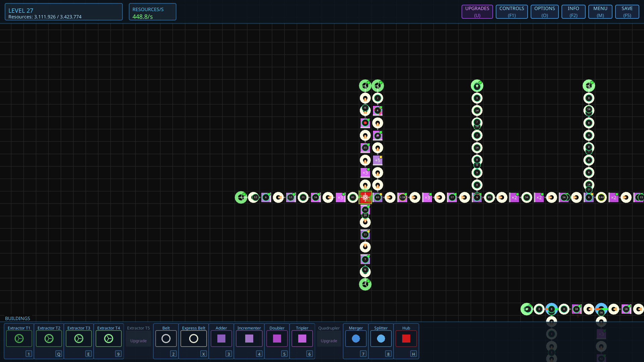Screen dimensions: 644x362
Task: Upgrade to unlock the Quadrupler
Action: click(329, 341)
